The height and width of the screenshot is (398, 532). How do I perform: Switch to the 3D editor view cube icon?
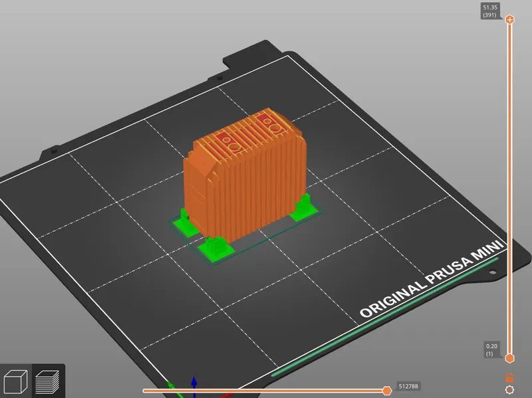point(15,381)
